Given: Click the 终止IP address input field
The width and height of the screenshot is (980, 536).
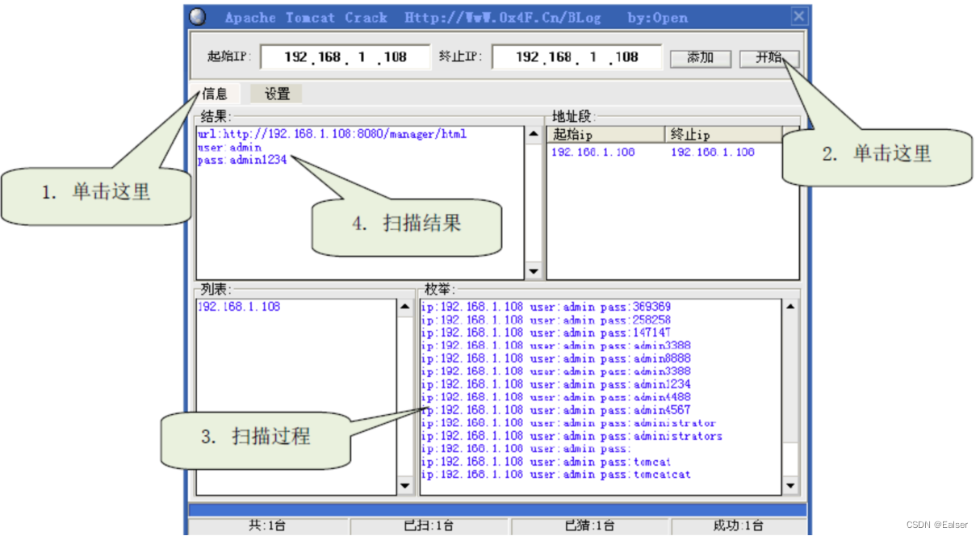Looking at the screenshot, I should [576, 57].
